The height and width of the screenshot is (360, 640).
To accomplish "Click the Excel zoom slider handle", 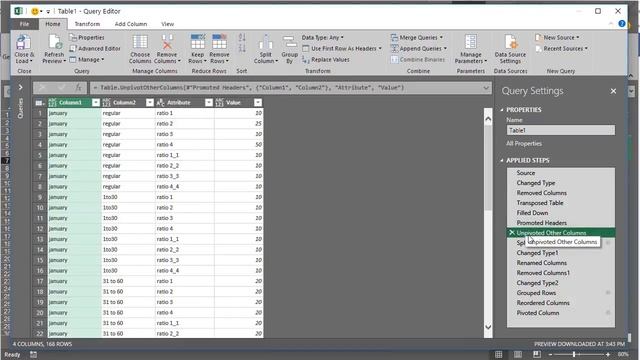I will (x=574, y=355).
